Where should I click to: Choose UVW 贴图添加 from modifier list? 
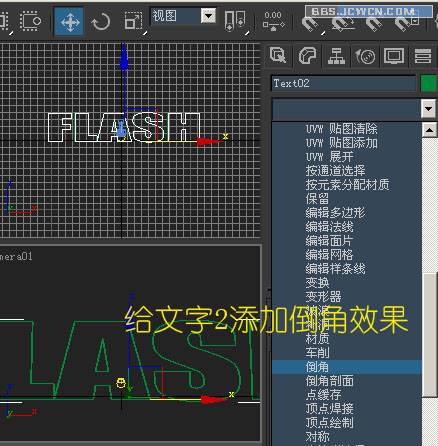342,143
